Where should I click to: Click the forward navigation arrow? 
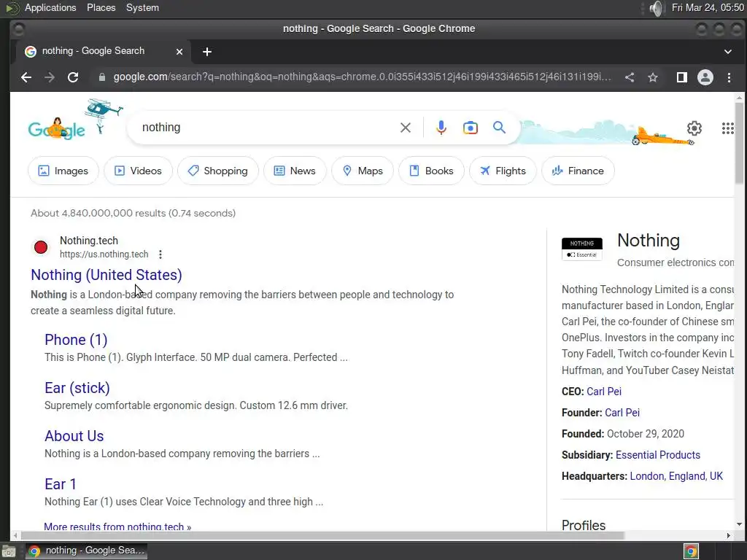(x=50, y=77)
